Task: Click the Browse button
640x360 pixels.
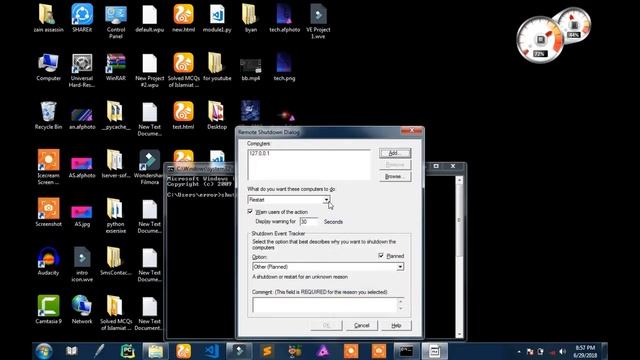Action: [x=395, y=176]
